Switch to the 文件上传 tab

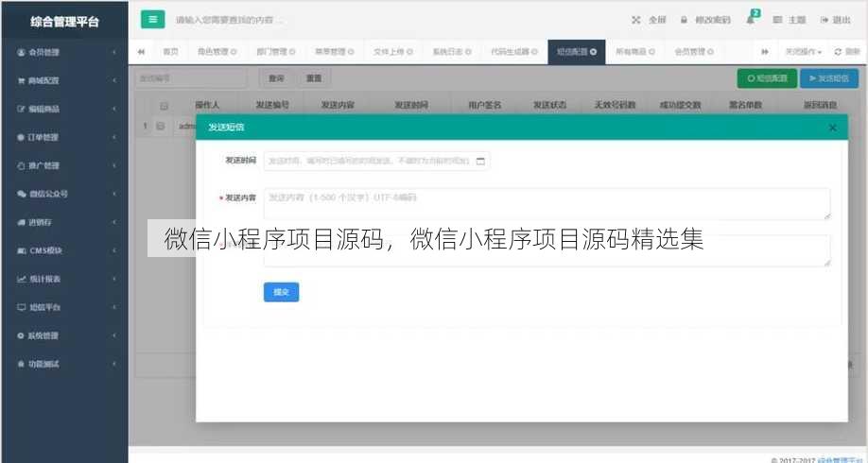coord(393,51)
